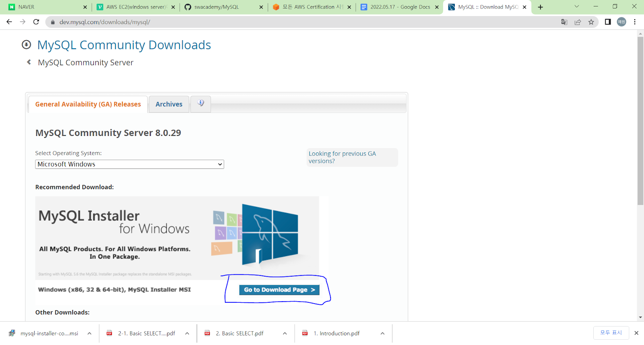
Task: Click the share page icon
Action: 578,22
